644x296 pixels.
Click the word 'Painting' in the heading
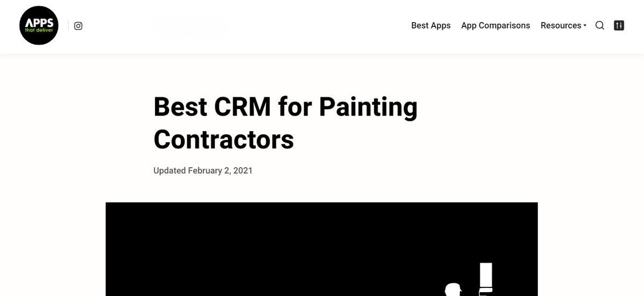368,107
